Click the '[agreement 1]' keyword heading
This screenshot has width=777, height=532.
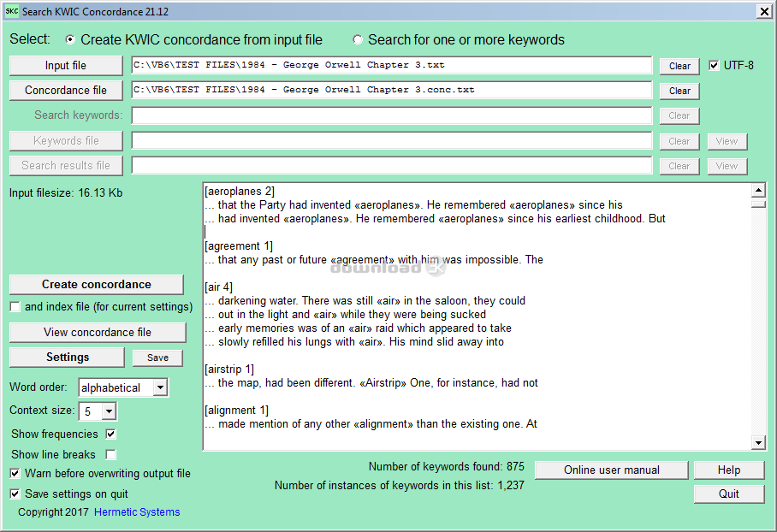click(x=239, y=246)
